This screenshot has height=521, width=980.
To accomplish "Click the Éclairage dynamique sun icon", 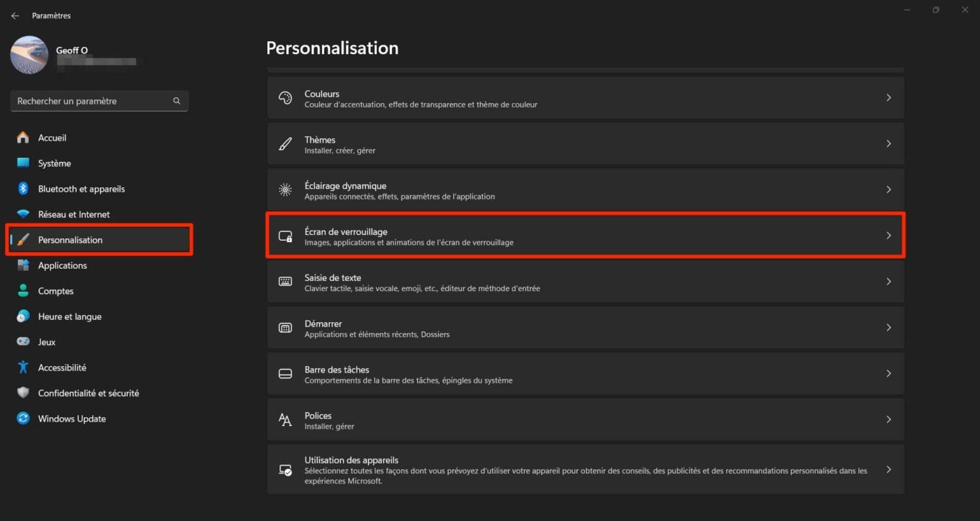I will click(x=285, y=190).
